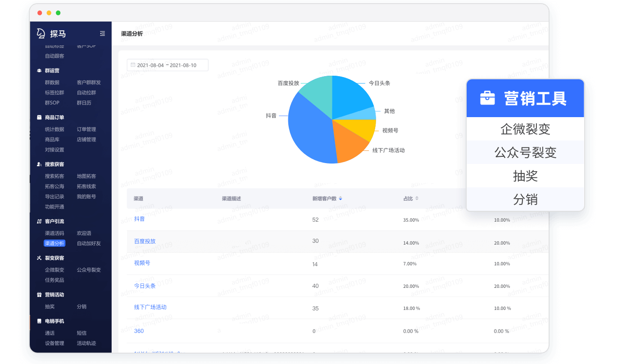Open 群数据 in the sidebar
This screenshot has width=618, height=364.
(52, 82)
